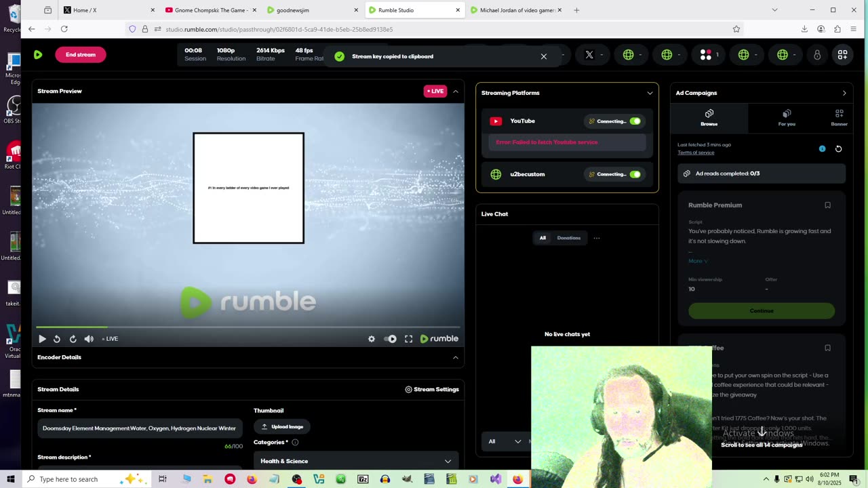
Task: Click the LIVE badge on Stream Preview
Action: [x=435, y=91]
